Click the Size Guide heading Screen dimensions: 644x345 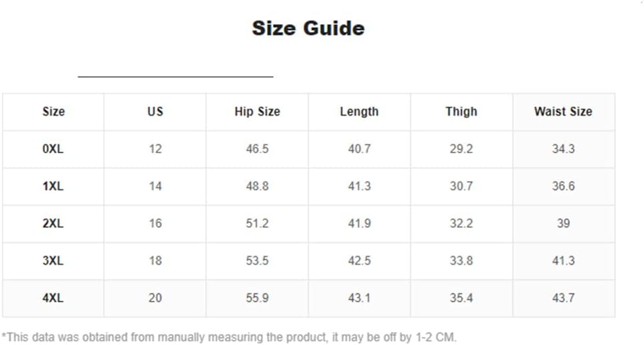point(308,28)
